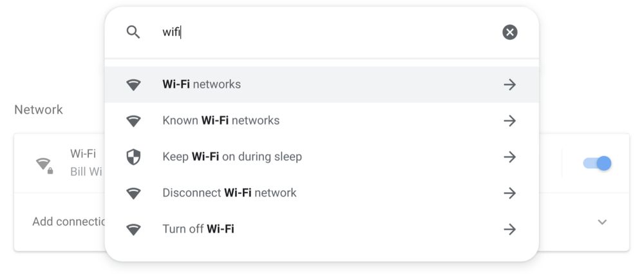The height and width of the screenshot is (274, 644).
Task: Click the shield icon beside Keep Wi-Fi on
Action: [133, 157]
